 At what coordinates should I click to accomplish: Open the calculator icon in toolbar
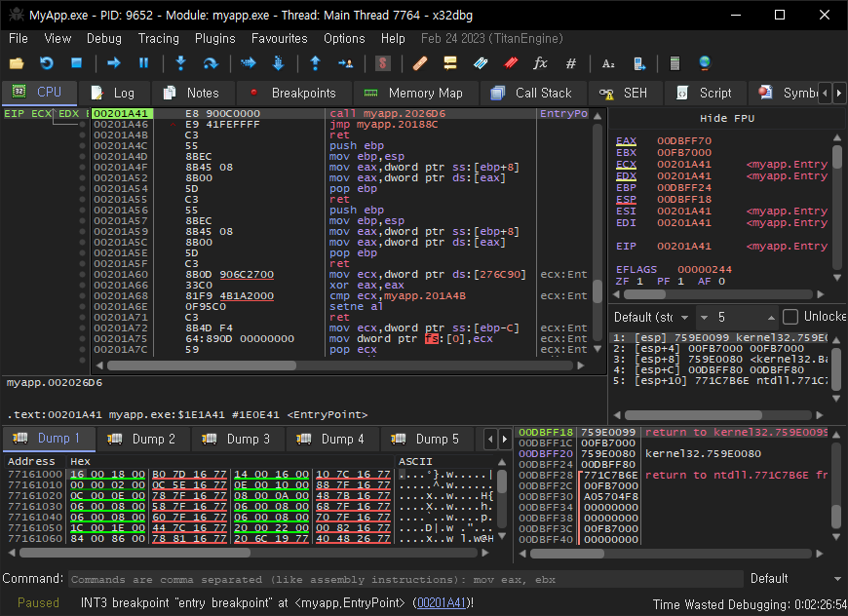pyautogui.click(x=674, y=63)
